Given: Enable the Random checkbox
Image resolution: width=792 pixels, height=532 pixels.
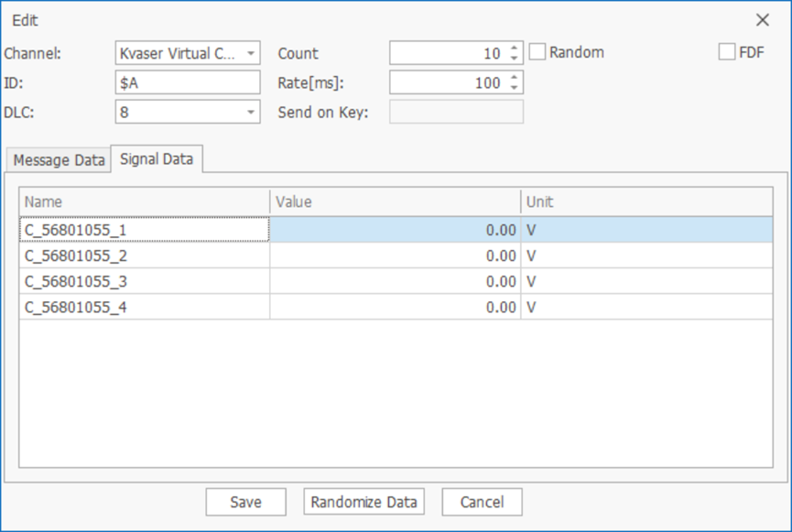Looking at the screenshot, I should pos(538,52).
